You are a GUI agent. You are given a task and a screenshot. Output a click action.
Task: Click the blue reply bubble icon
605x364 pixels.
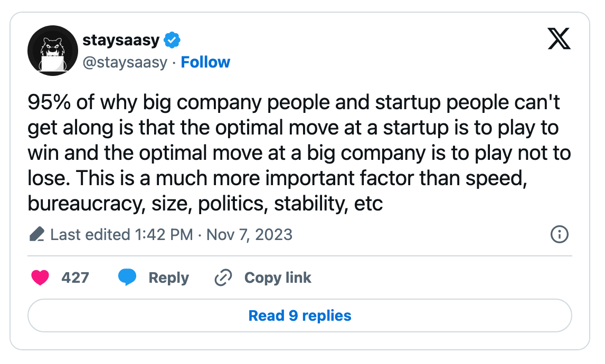[127, 277]
